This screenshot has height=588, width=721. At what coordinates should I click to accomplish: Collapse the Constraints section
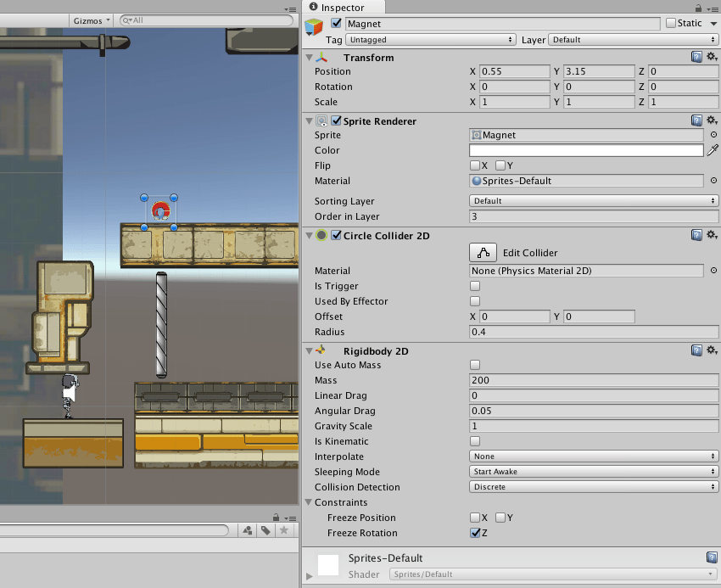pyautogui.click(x=309, y=502)
